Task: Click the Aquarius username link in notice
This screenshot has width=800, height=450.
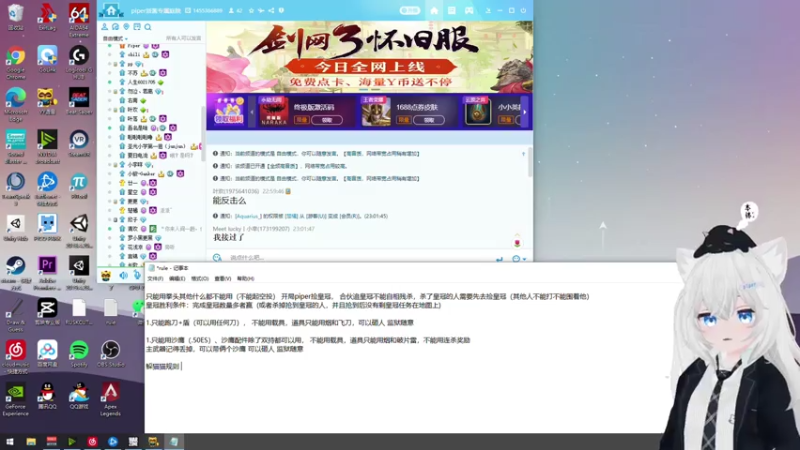Action: 247,216
